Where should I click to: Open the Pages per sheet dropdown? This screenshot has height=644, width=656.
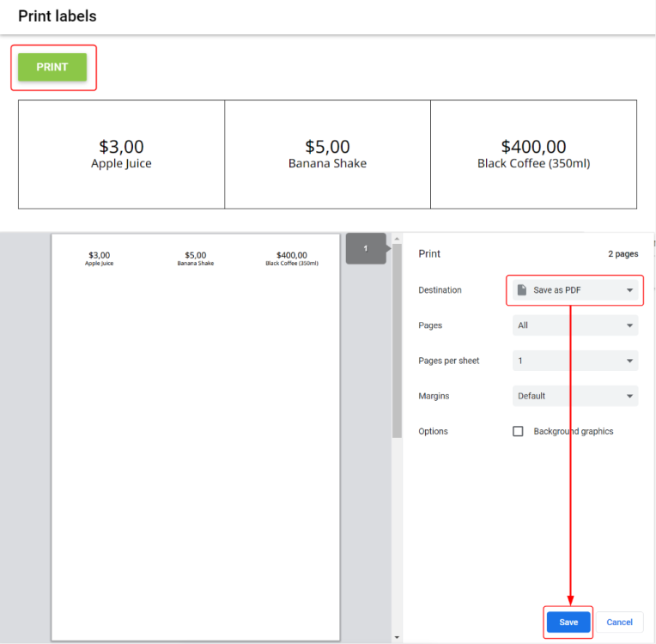(x=575, y=361)
